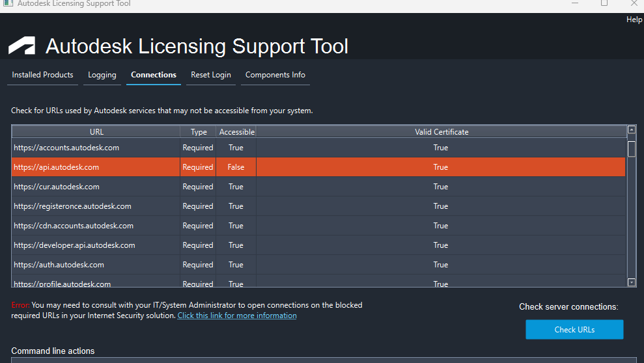Switch to the Logging tab
The width and height of the screenshot is (644, 363).
[102, 75]
